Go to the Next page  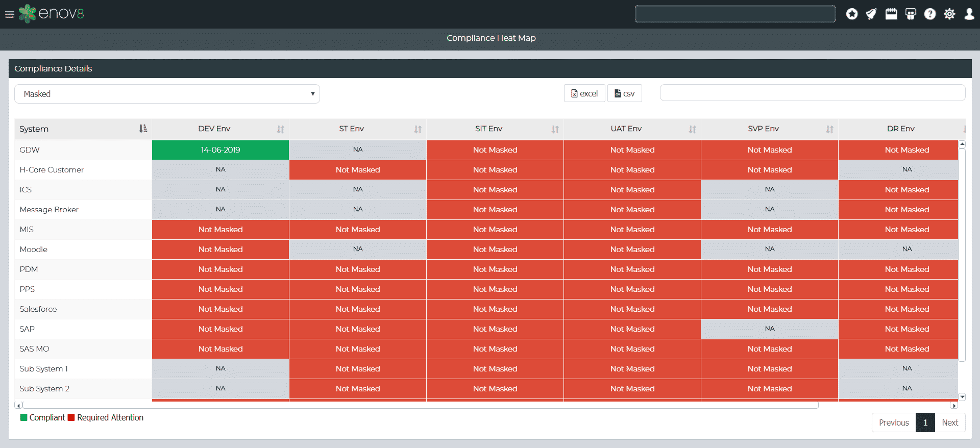coord(949,422)
